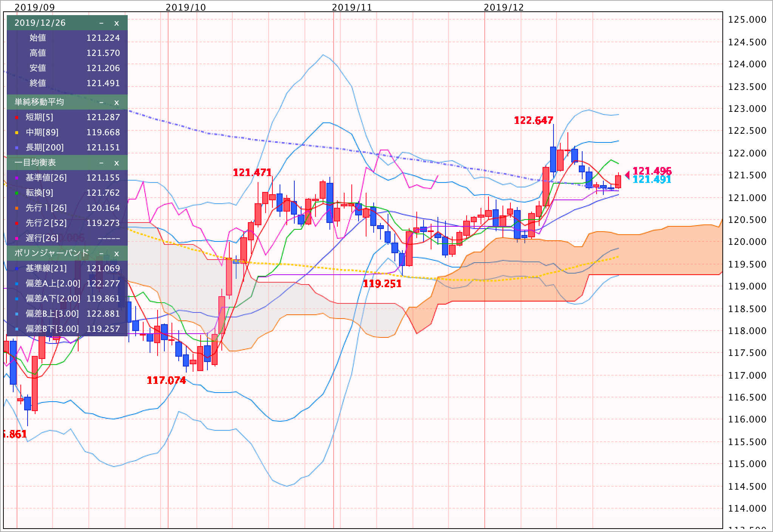Collapse the 一目均衡表 panel
Viewport: 773px width, 532px height.
coord(101,163)
